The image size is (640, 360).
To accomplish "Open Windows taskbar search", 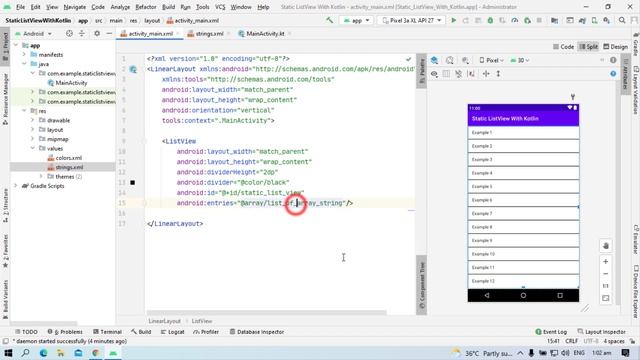I will 25,353.
